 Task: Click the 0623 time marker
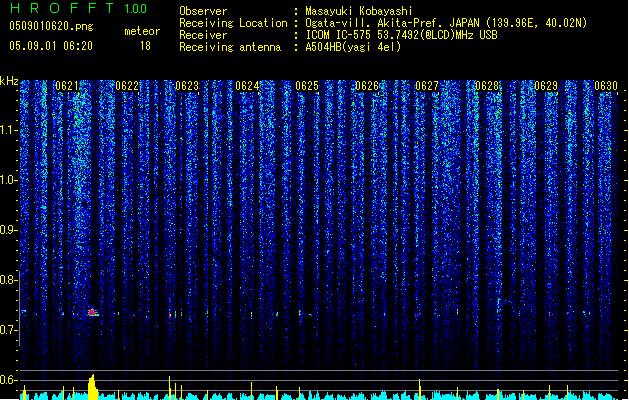pyautogui.click(x=187, y=86)
